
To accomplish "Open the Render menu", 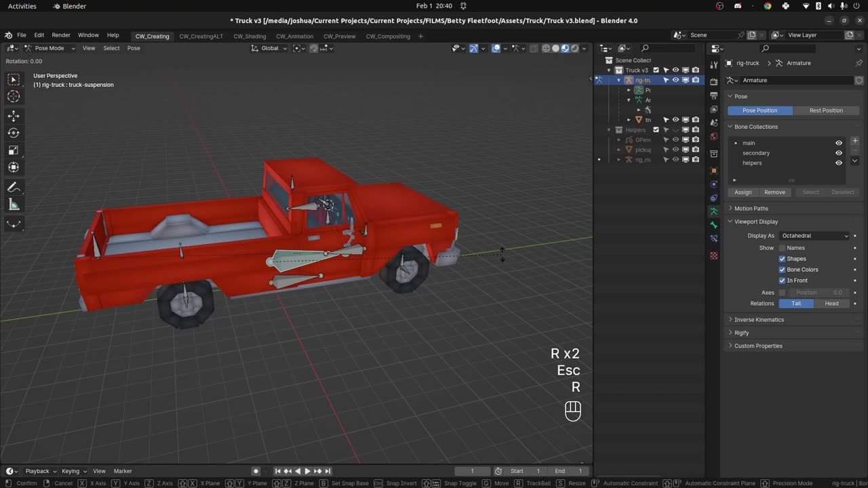I will click(x=61, y=35).
